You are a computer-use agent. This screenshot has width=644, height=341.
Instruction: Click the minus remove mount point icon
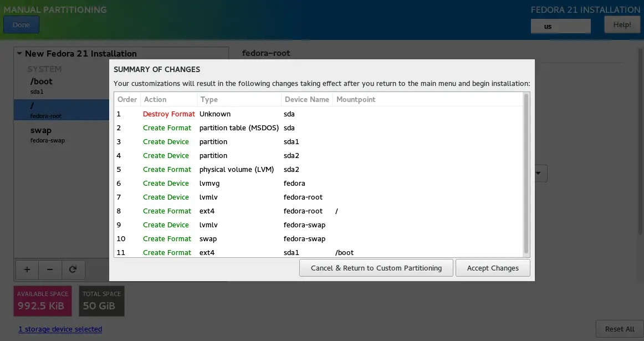[x=50, y=269]
